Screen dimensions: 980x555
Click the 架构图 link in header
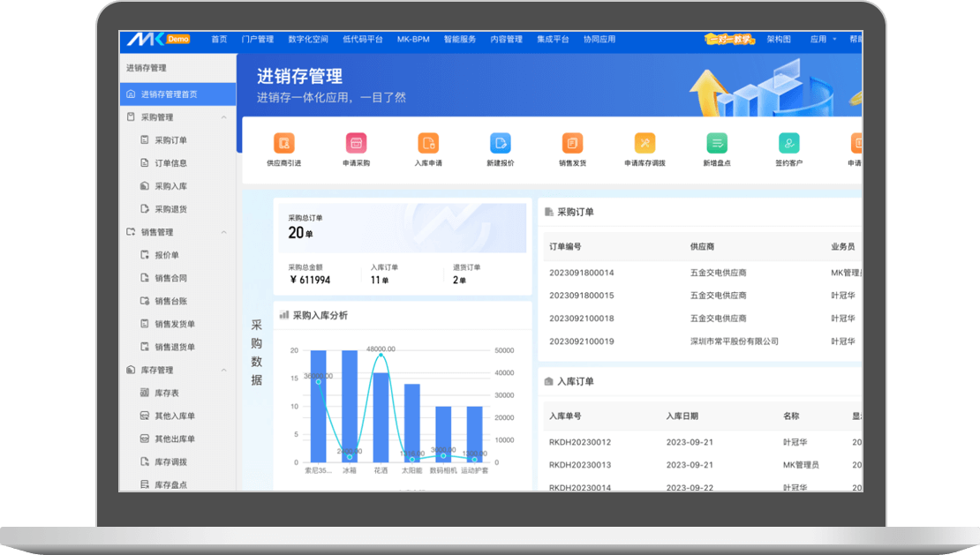(x=779, y=40)
